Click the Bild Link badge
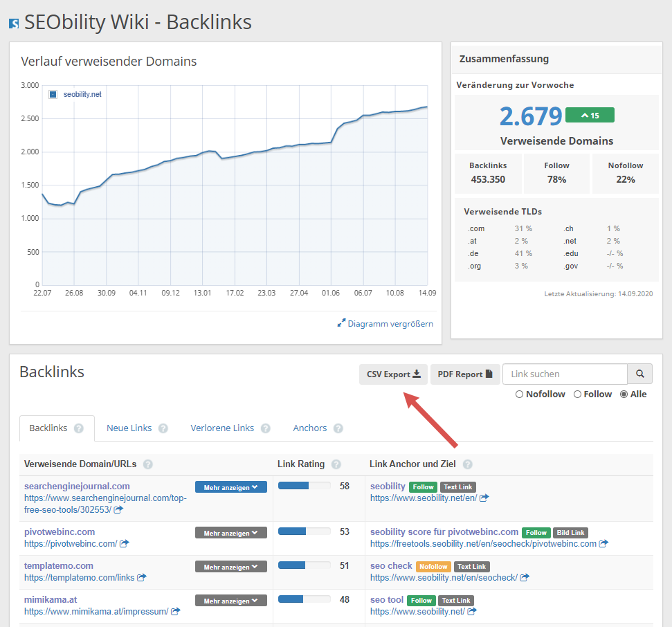This screenshot has width=672, height=627. (x=570, y=533)
